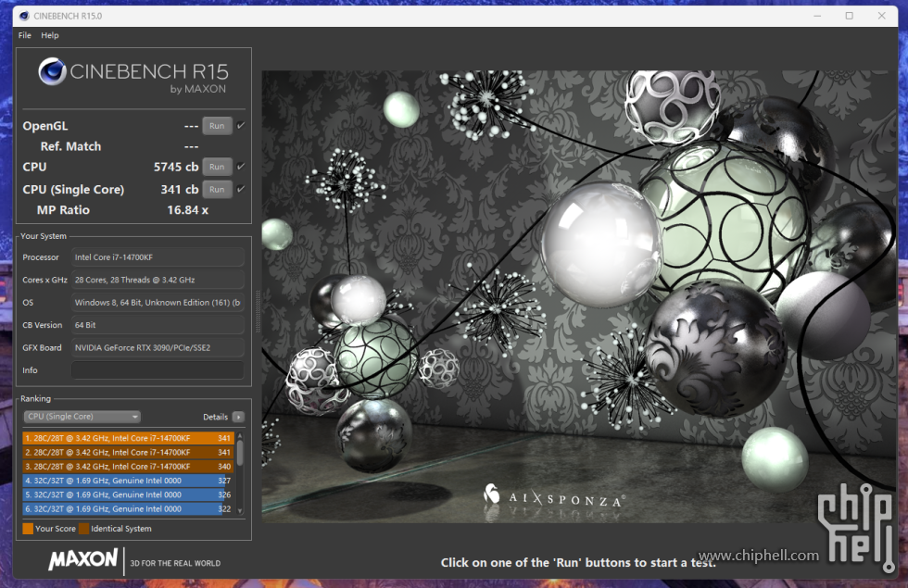Viewport: 908px width, 588px height.
Task: Click the "Ranking" group heading
Action: (36, 399)
